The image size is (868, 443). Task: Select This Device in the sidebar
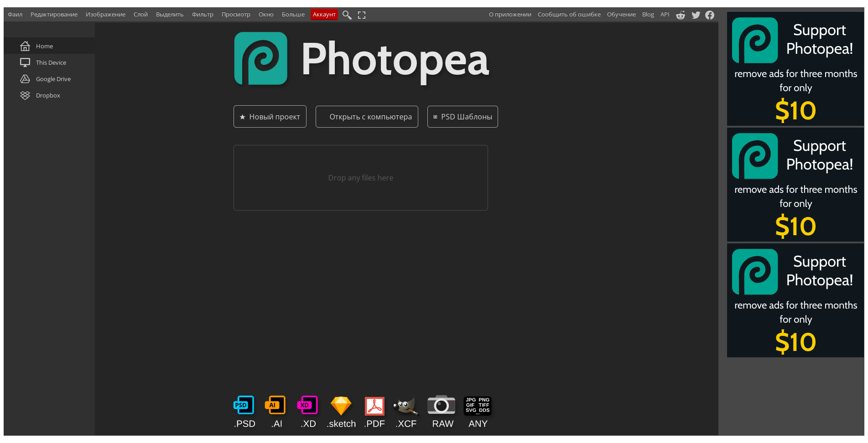(x=49, y=62)
